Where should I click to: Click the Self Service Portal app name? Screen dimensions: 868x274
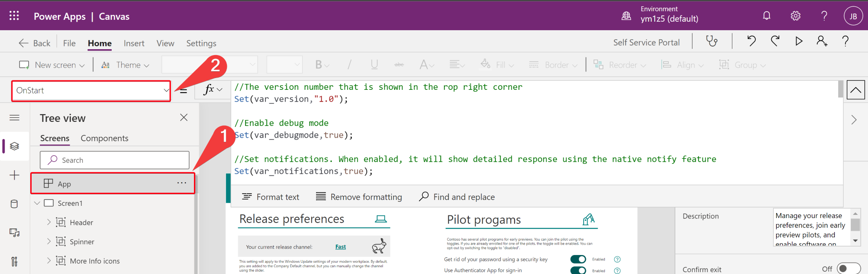646,42
